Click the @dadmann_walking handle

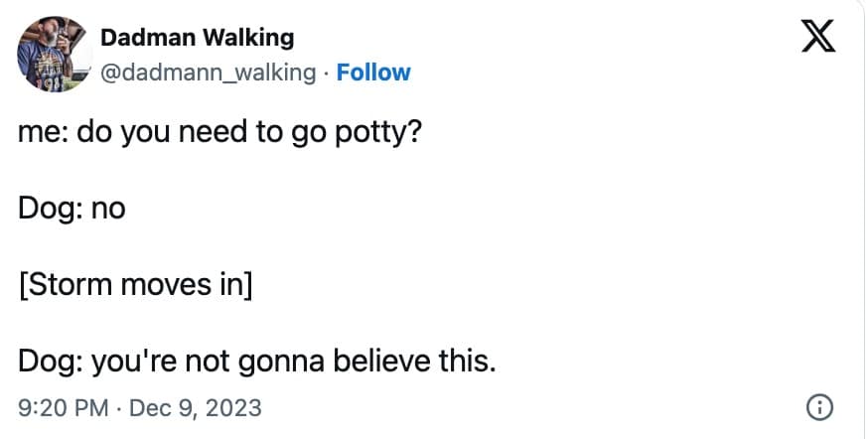point(209,73)
